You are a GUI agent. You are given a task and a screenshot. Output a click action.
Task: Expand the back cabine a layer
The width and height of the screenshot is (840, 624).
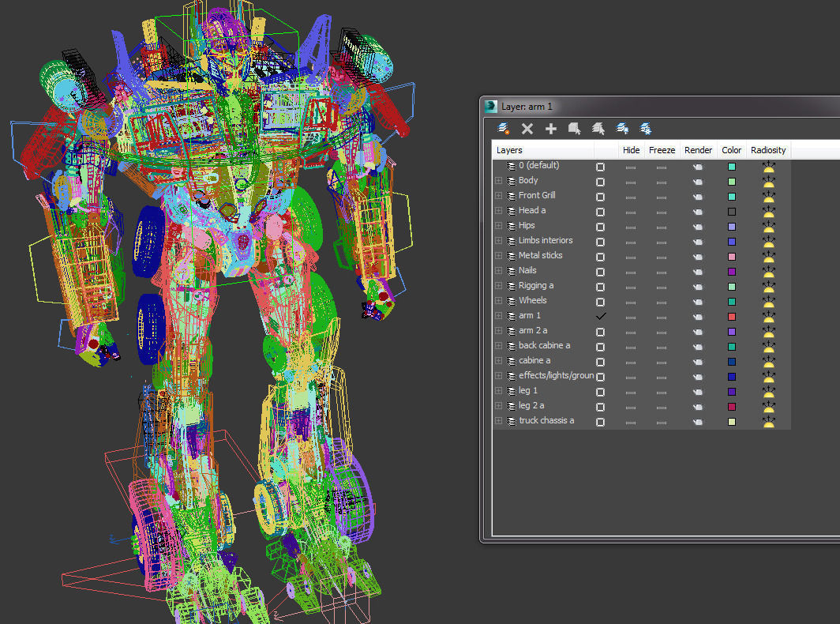click(499, 346)
